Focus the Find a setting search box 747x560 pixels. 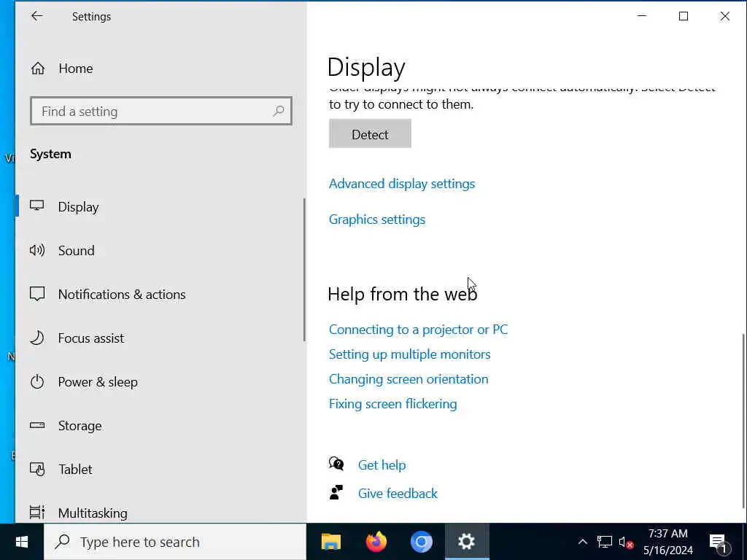(x=161, y=111)
